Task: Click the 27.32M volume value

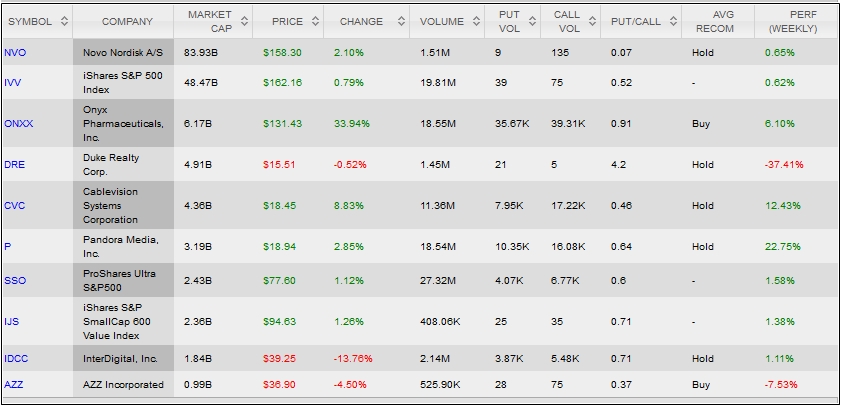Action: [438, 280]
